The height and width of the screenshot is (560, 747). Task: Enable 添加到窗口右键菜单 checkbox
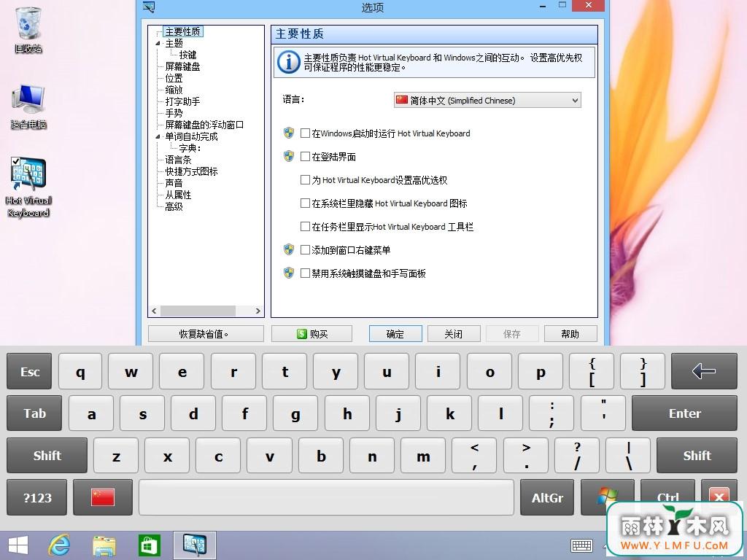[x=305, y=250]
